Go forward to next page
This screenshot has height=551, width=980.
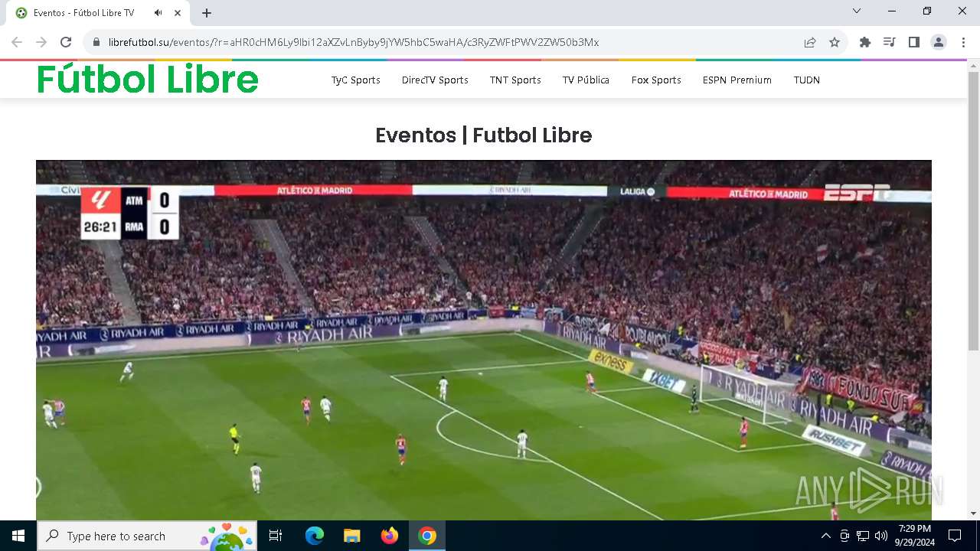tap(41, 42)
